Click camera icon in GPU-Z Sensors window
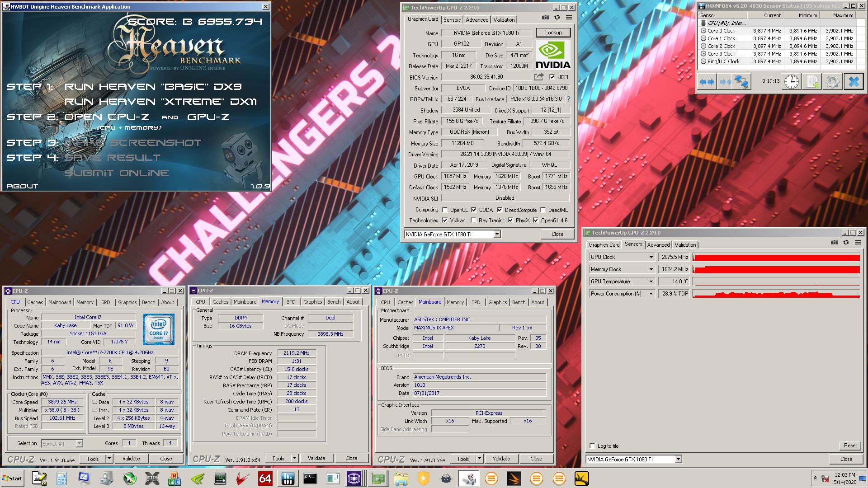868x488 pixels. click(835, 243)
